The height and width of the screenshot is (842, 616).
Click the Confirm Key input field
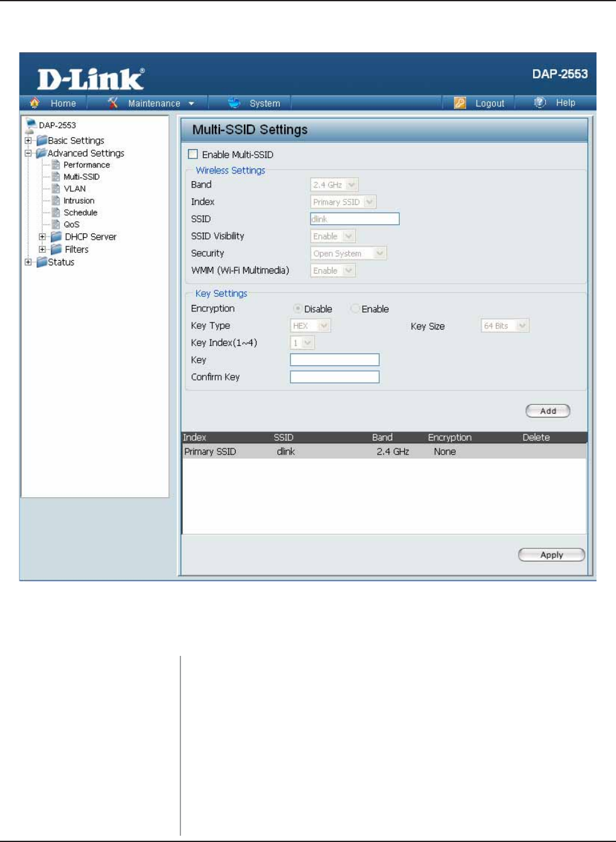(334, 377)
